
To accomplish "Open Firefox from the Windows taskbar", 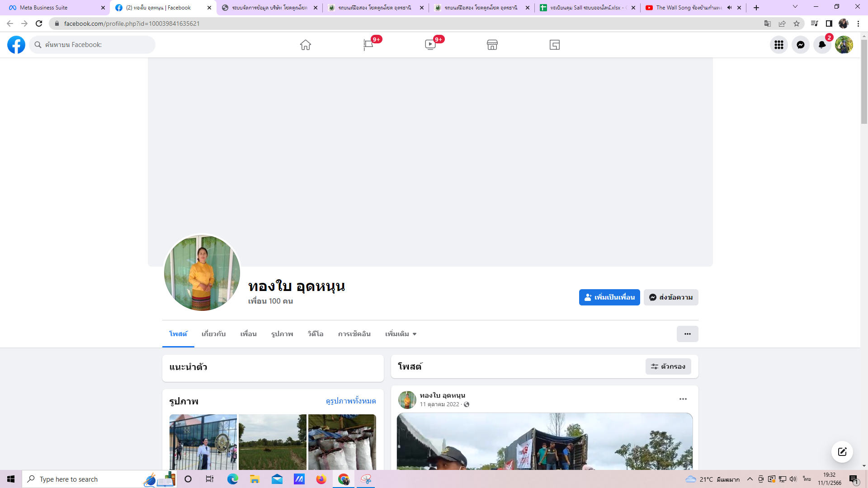I will (321, 479).
